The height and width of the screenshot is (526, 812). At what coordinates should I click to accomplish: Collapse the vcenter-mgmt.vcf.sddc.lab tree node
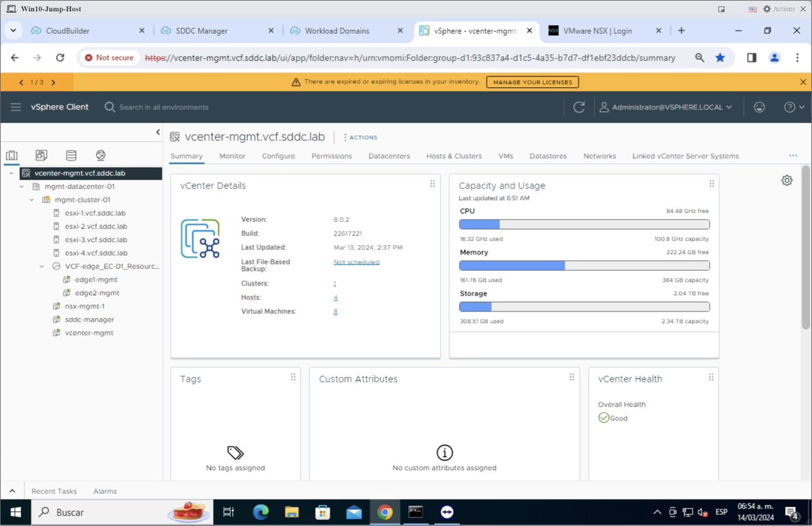tap(12, 173)
